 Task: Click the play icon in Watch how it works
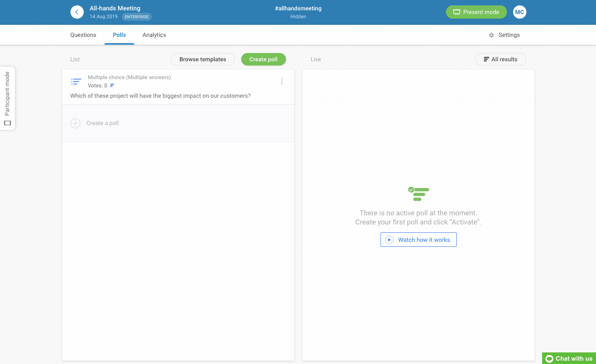389,240
